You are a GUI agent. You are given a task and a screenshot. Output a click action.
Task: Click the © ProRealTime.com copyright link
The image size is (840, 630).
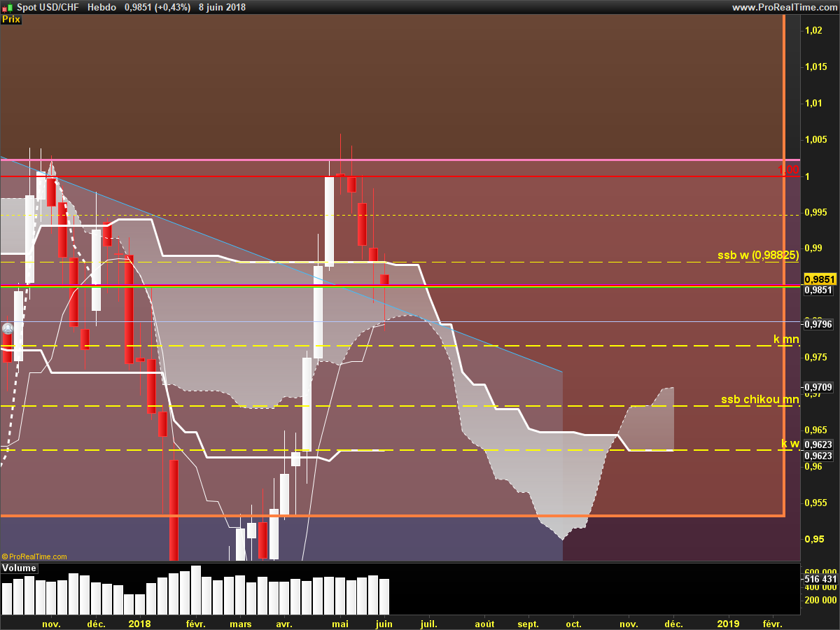pos(35,556)
